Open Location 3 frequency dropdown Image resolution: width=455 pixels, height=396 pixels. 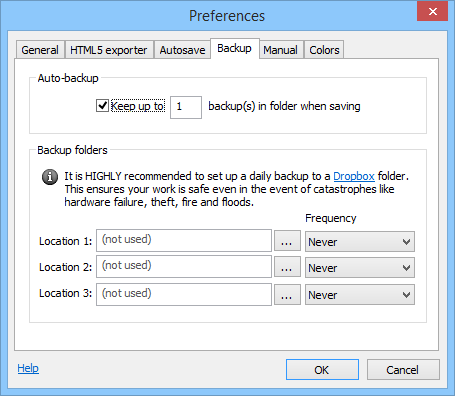(x=360, y=295)
